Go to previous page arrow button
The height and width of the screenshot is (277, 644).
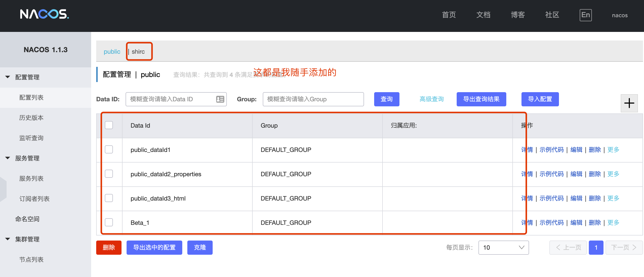[x=568, y=247]
